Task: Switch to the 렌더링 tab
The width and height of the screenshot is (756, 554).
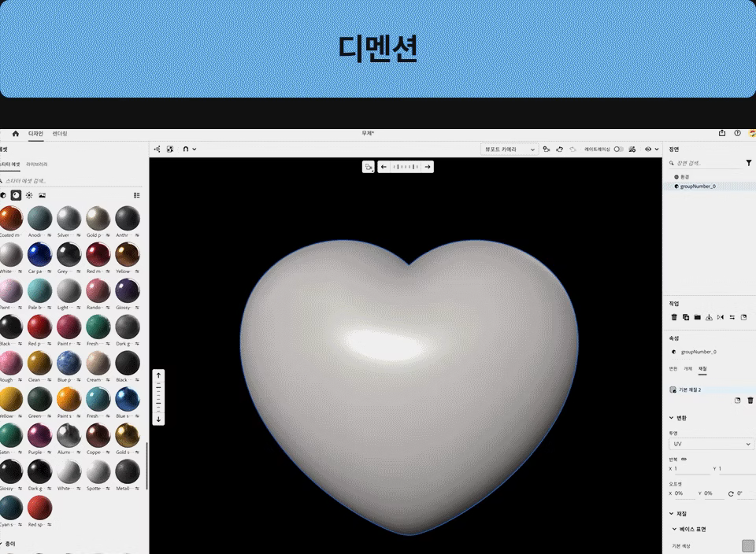Action: tap(60, 134)
